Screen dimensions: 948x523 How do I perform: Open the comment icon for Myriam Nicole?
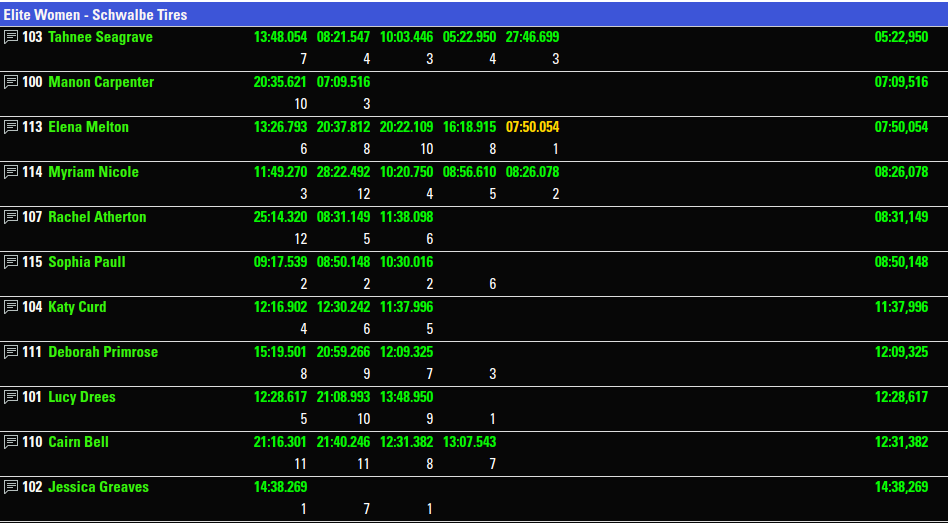point(11,172)
